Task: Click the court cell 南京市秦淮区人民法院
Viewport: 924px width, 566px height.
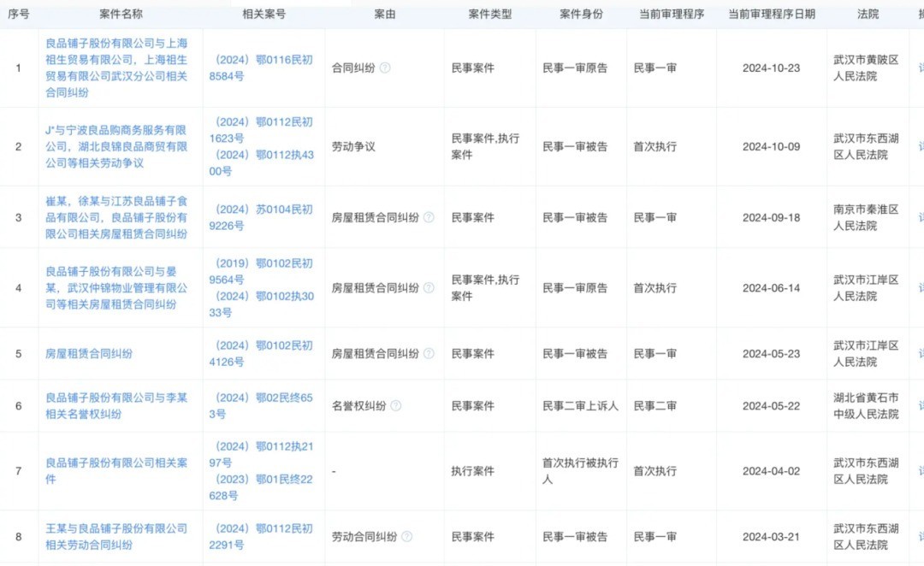Action: coord(866,217)
